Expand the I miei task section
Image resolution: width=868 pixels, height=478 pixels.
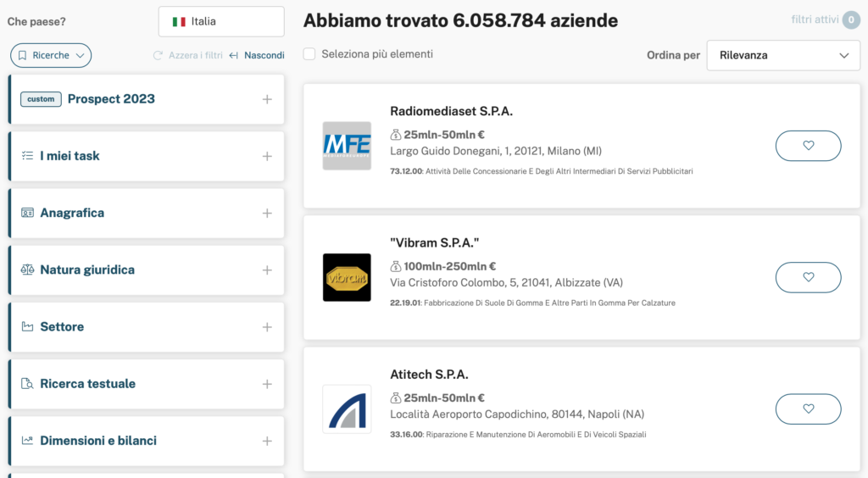[147, 156]
